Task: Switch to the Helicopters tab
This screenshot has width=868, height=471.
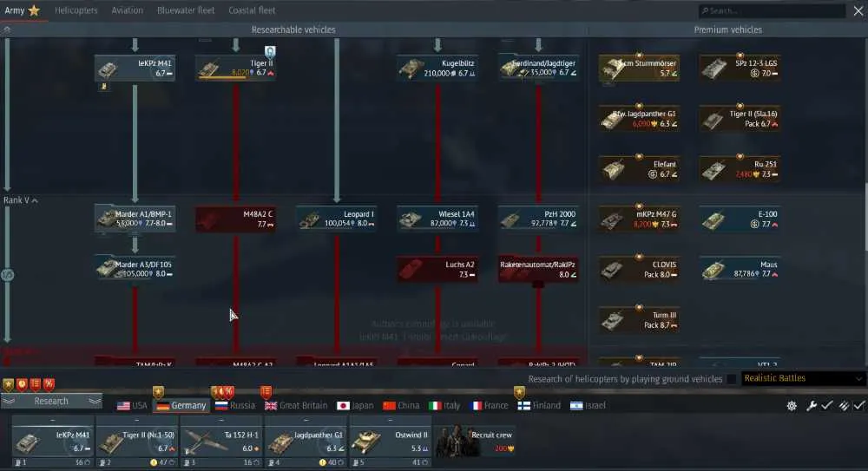Action: 76,10
